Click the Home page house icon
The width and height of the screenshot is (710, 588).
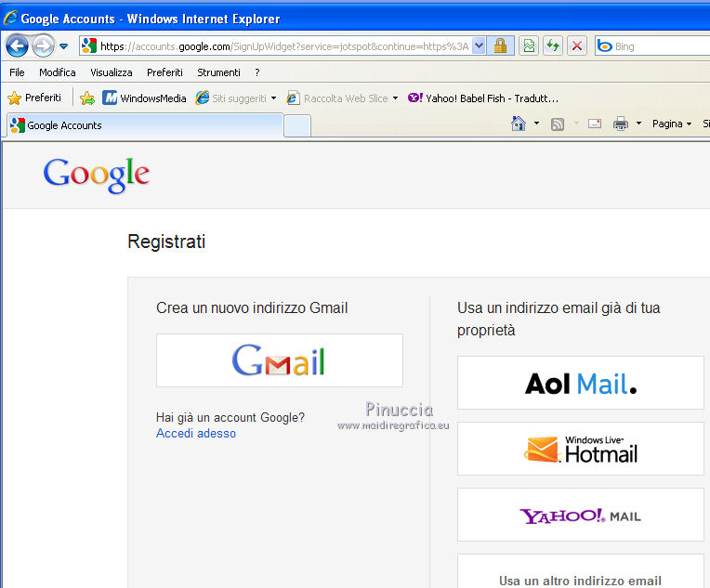click(x=519, y=124)
